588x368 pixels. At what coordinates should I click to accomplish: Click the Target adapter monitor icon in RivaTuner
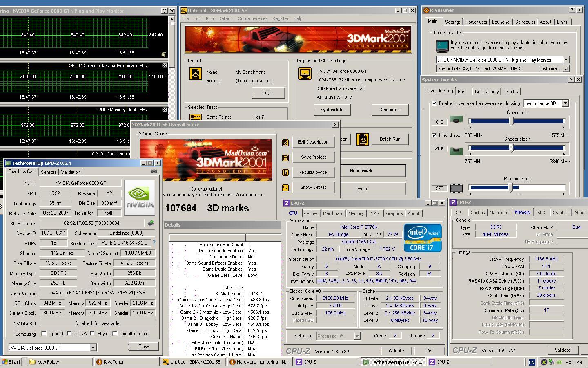pyautogui.click(x=442, y=46)
